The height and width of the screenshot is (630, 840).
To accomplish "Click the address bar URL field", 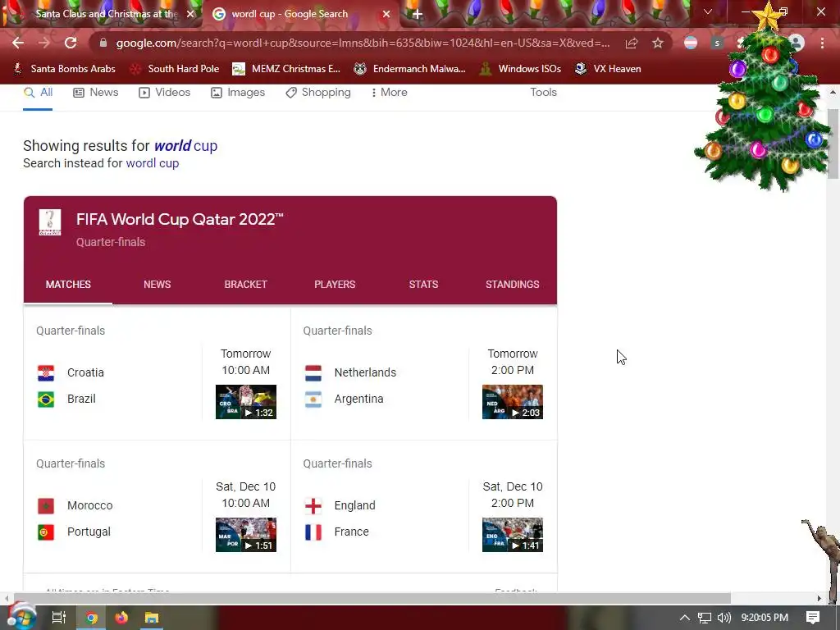I will (363, 43).
